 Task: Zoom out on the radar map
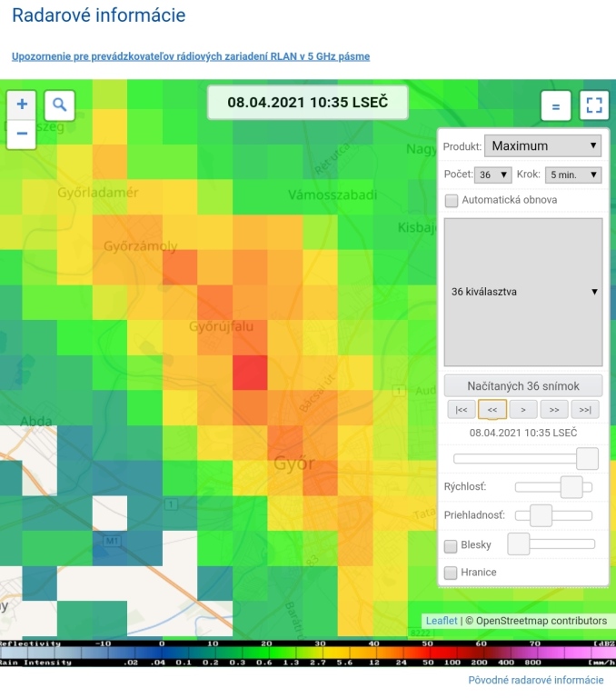point(22,134)
